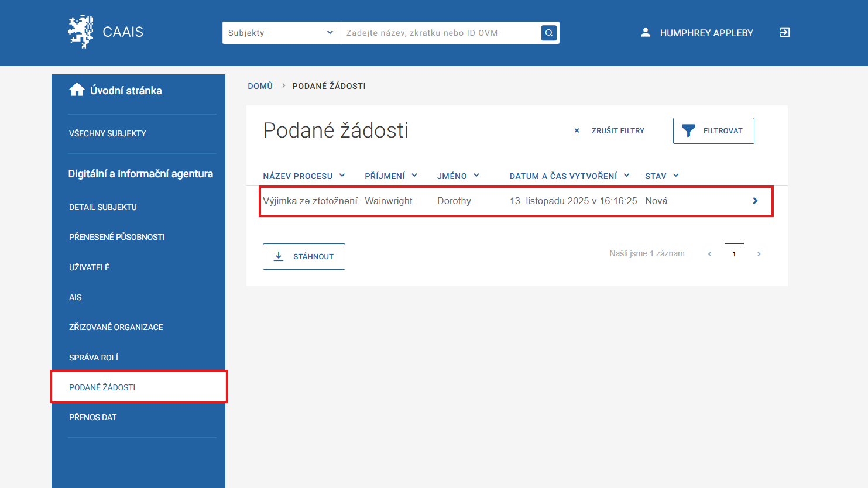The image size is (868, 488).
Task: Click the home icon for Úvodní stránka
Action: click(x=77, y=90)
